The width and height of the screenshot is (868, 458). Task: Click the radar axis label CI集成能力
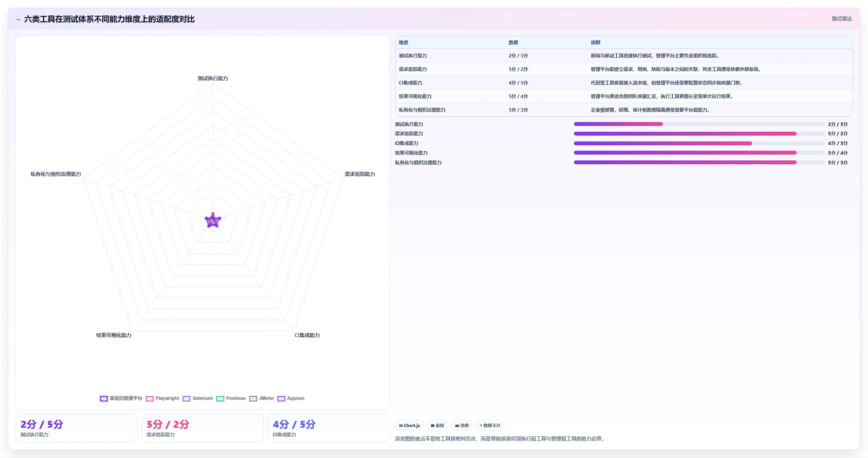307,335
